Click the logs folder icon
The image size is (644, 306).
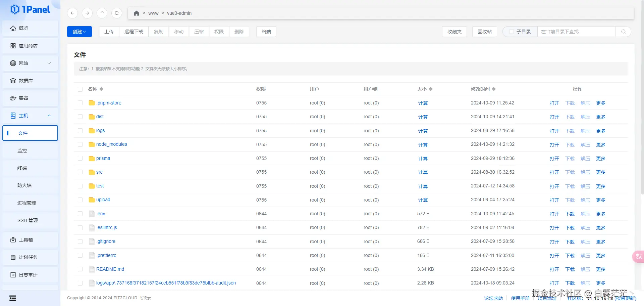92,130
